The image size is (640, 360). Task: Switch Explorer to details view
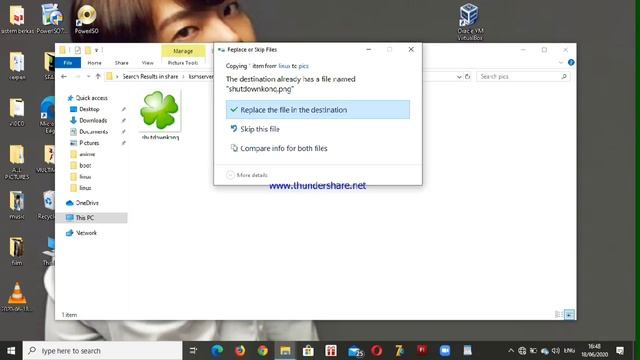[559, 314]
